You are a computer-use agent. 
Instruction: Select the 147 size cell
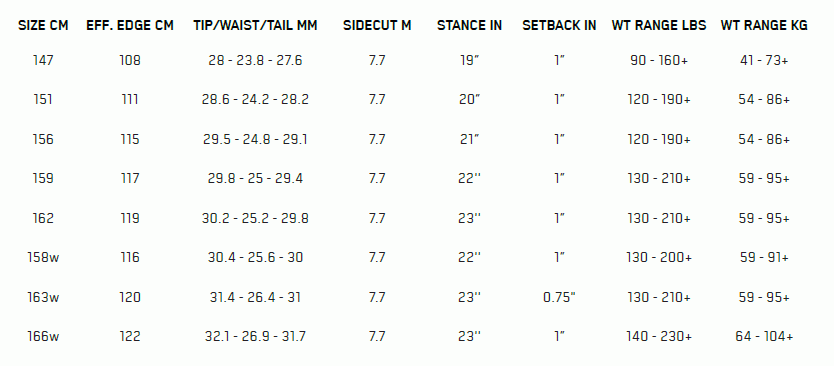(x=43, y=60)
